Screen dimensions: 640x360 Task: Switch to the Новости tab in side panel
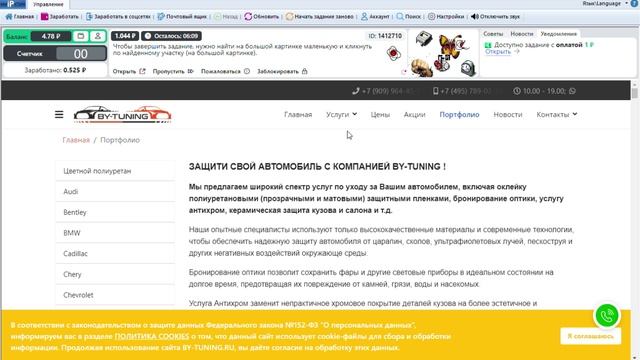coord(522,34)
